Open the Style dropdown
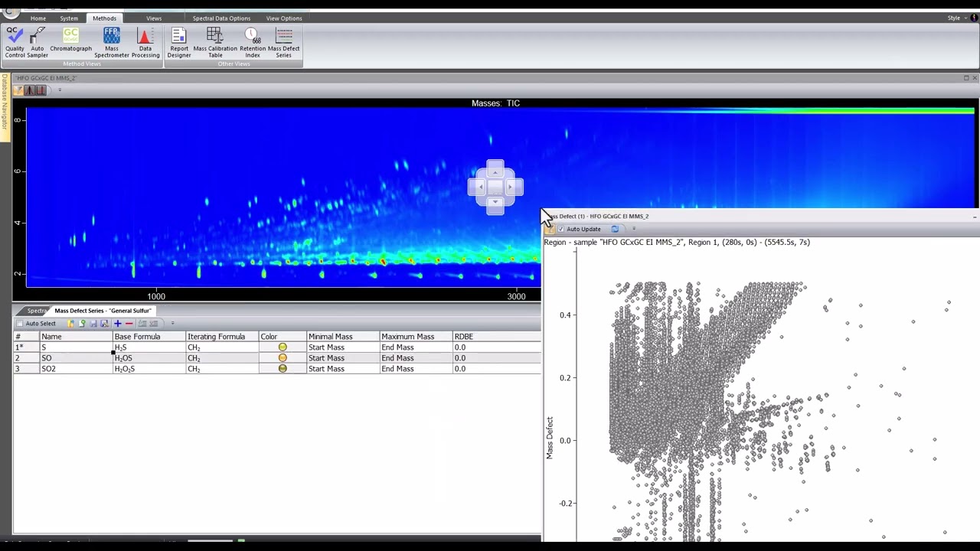Viewport: 980px width, 551px height. (x=956, y=18)
